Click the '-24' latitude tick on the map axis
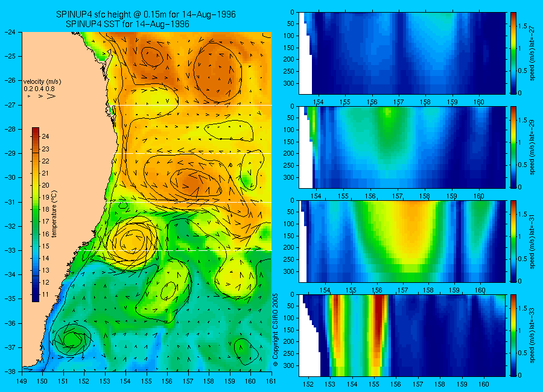 [x=11, y=32]
